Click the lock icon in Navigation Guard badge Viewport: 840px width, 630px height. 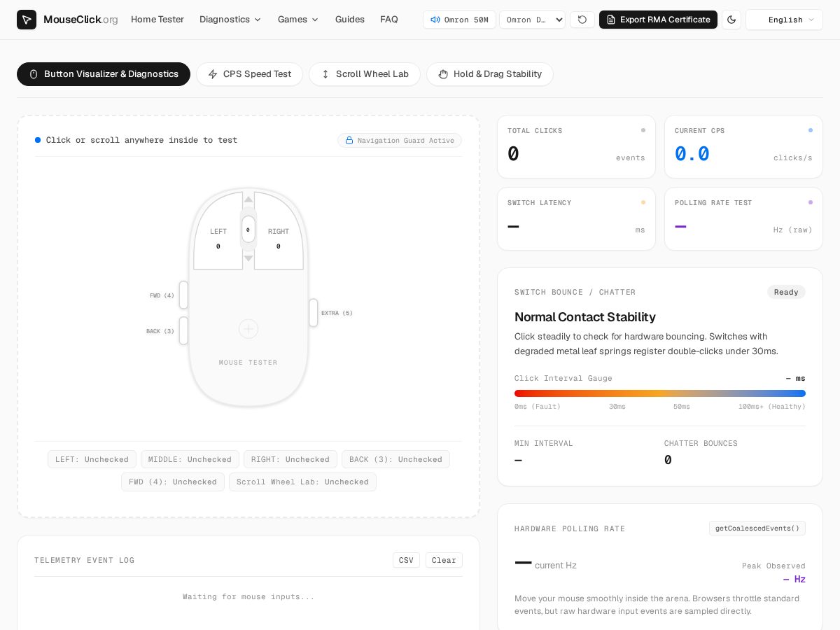(x=349, y=140)
